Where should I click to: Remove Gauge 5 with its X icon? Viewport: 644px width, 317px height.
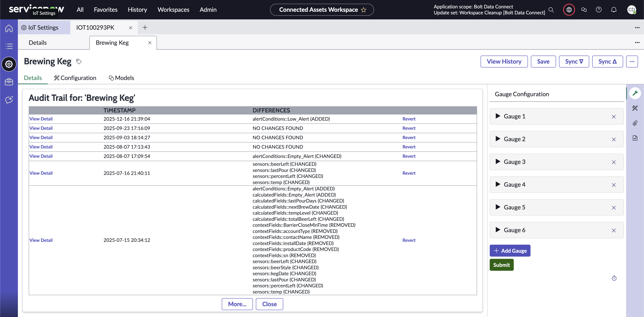[x=613, y=208]
